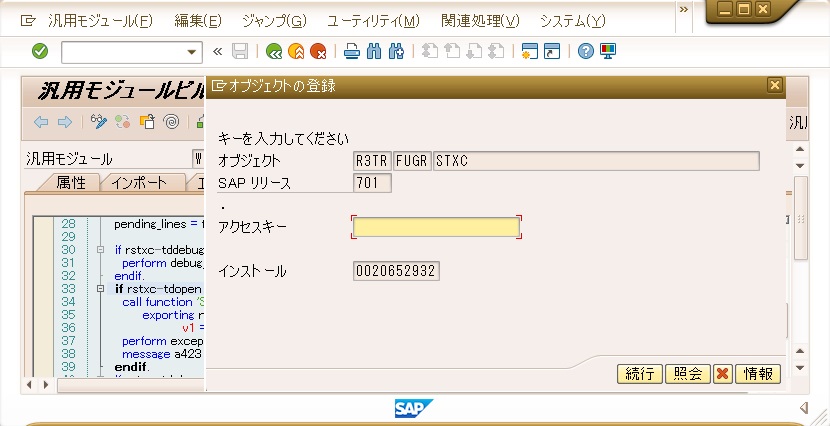830x426 pixels.
Task: Click the Customize Local Layout monitor icon
Action: [x=608, y=51]
